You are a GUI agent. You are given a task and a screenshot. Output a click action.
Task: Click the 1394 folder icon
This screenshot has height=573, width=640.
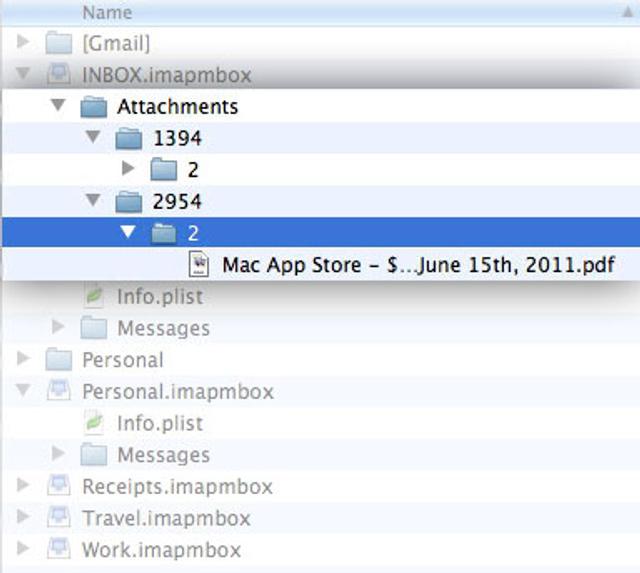(129, 138)
